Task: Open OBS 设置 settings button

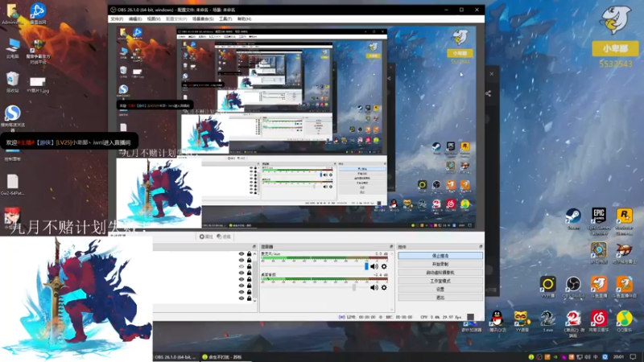Action: [440, 289]
